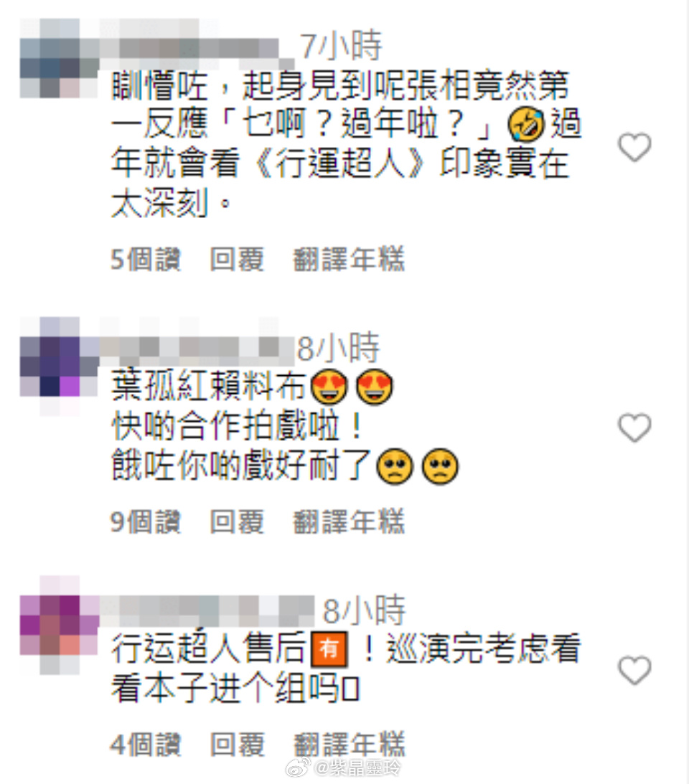The width and height of the screenshot is (689, 784).
Task: View the 9個讚 likes list
Action: (146, 522)
